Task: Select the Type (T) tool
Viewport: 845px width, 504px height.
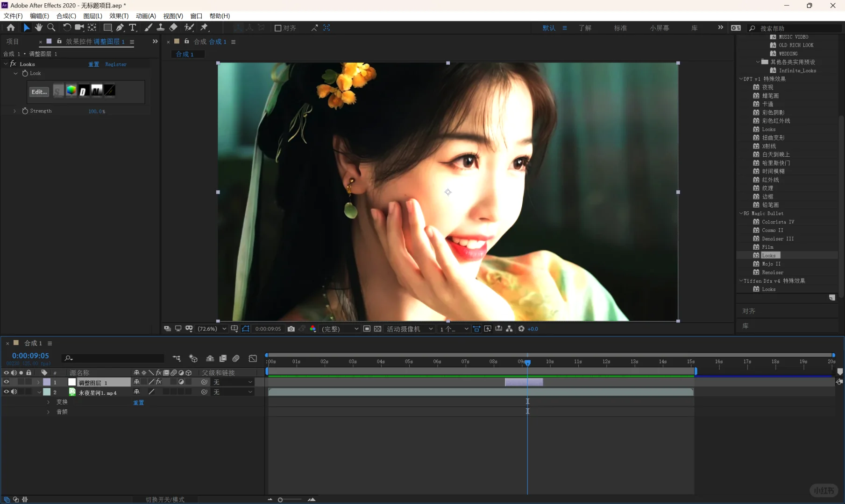Action: [133, 28]
